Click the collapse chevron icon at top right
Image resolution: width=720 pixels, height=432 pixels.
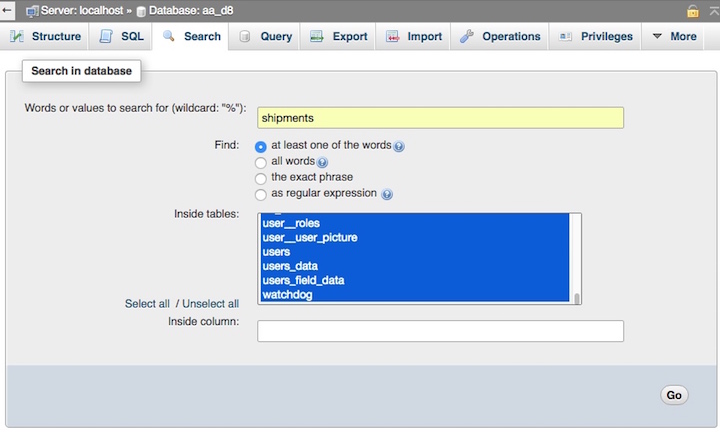714,11
